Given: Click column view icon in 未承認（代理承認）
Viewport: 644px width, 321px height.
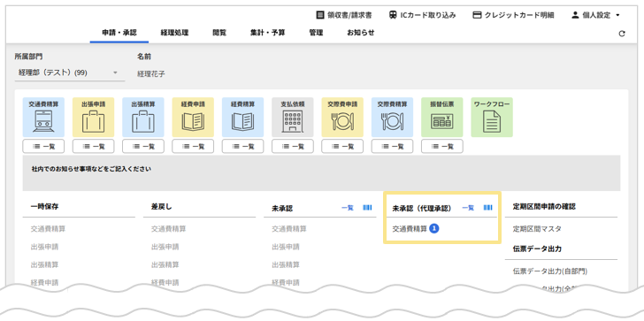Looking at the screenshot, I should click(488, 208).
